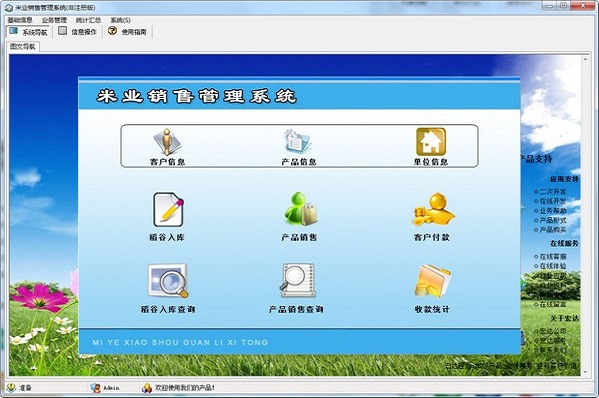Open the 产品信息 product info icon
Viewport: 599px width, 398px height.
point(298,142)
